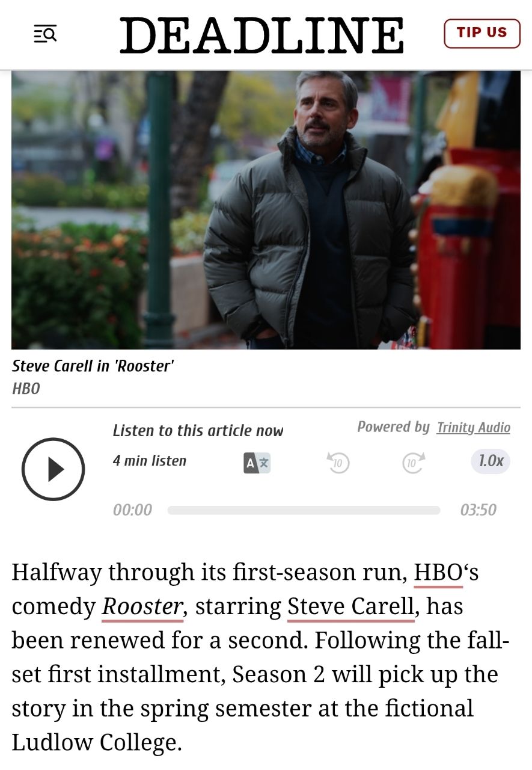Open the menu and search icon
This screenshot has height=770, width=532.
pos(45,34)
